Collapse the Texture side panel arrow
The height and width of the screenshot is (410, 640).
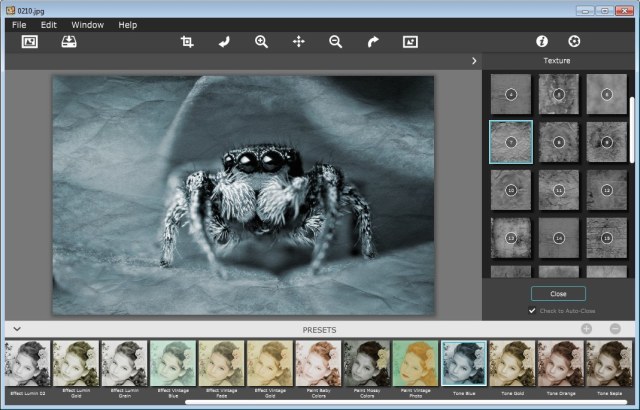click(473, 61)
